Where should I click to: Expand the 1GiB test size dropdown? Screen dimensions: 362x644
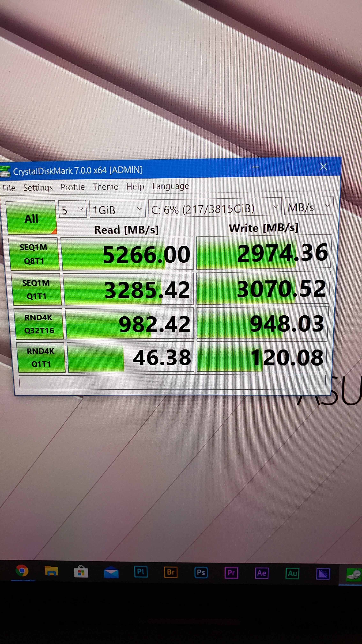pos(117,209)
